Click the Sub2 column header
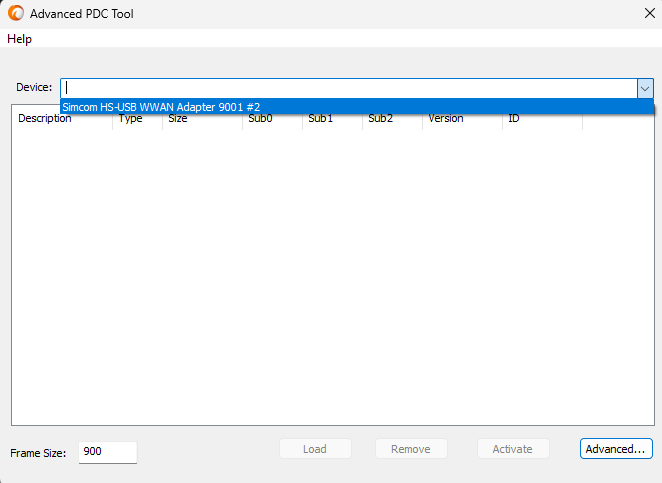This screenshot has height=483, width=662. 390,120
